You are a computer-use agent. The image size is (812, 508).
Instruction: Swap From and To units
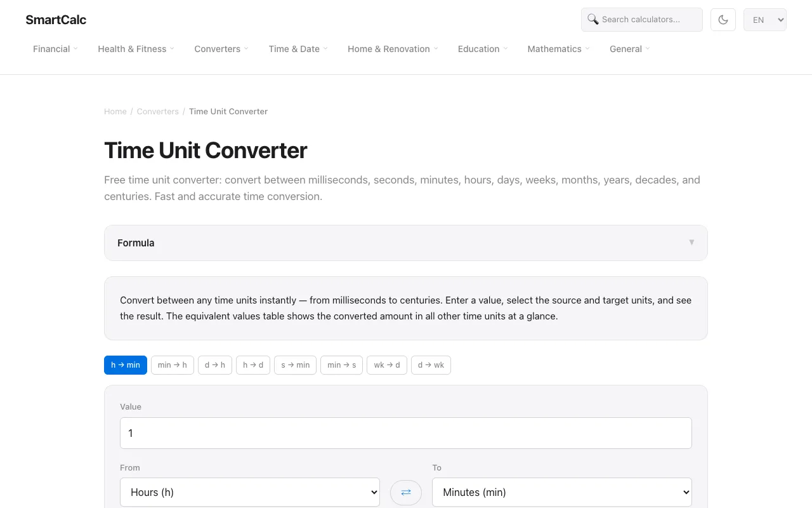click(406, 492)
